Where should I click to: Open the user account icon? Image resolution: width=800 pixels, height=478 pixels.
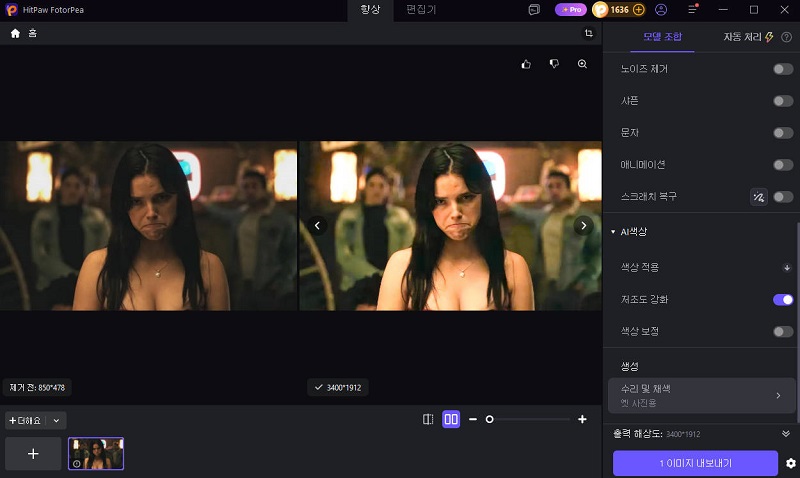pos(661,10)
